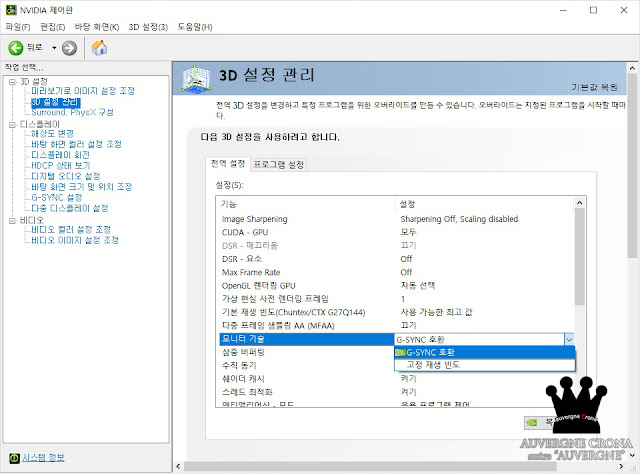Click the green Back arrow icon
The height and width of the screenshot is (474, 640).
pos(16,48)
